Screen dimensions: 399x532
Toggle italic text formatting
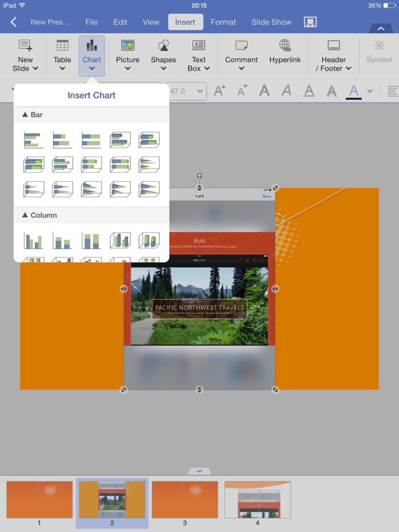287,91
